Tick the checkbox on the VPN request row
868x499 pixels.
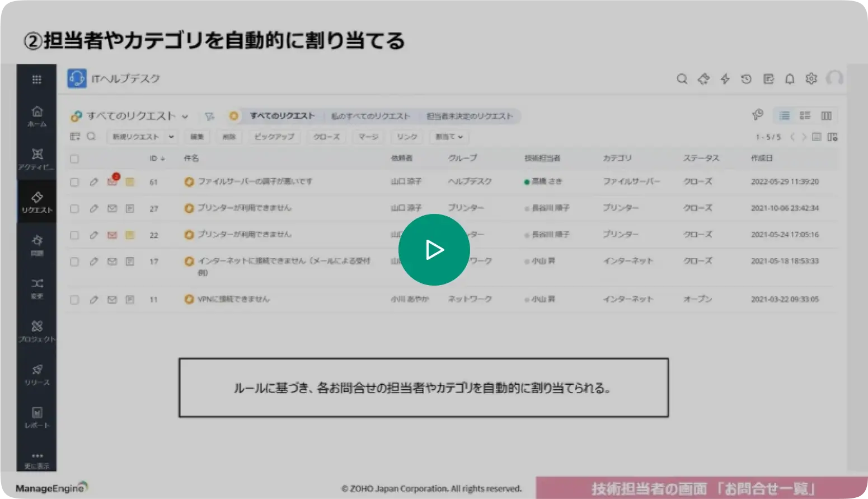tap(74, 300)
